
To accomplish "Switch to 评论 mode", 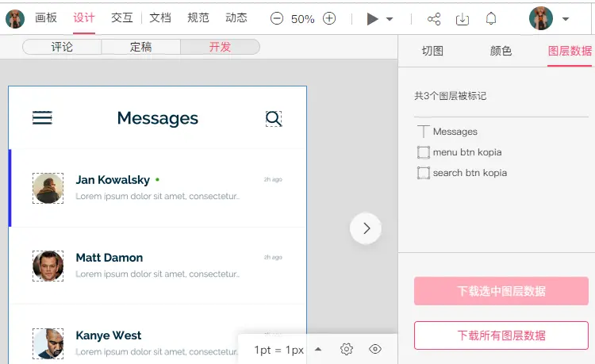I will pyautogui.click(x=62, y=47).
